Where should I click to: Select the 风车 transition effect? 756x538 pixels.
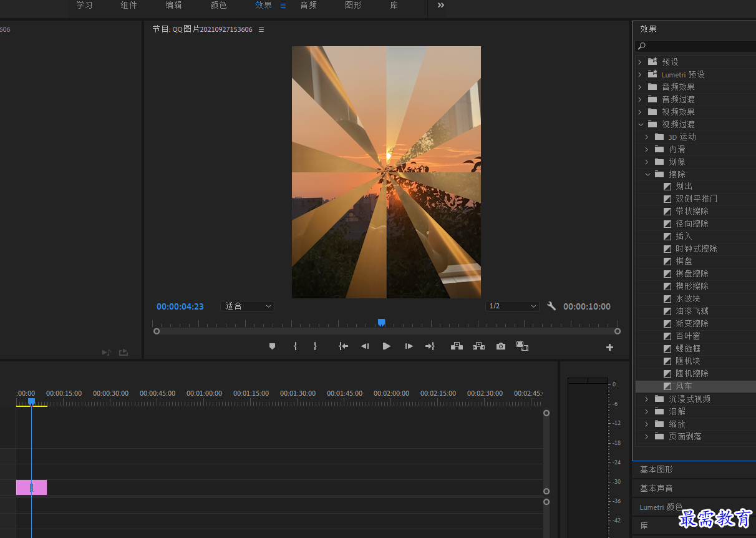(x=684, y=386)
